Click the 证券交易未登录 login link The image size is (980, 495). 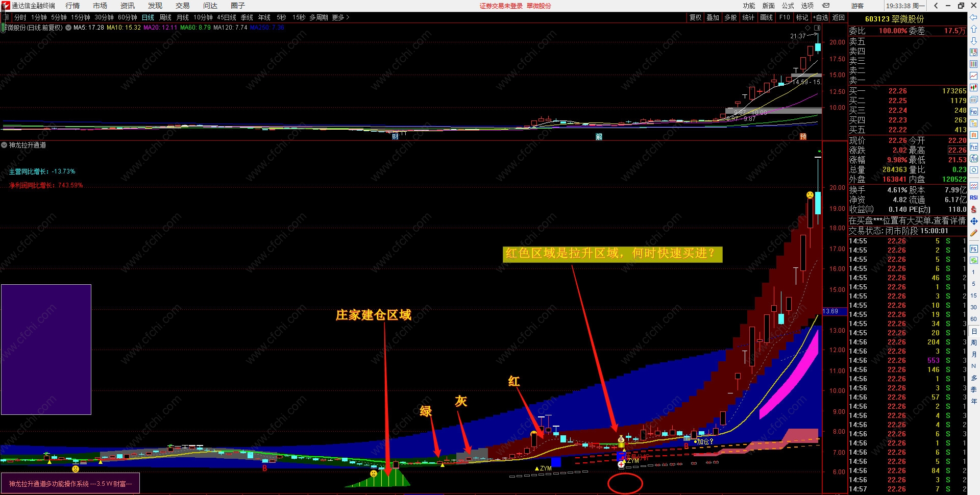501,6
